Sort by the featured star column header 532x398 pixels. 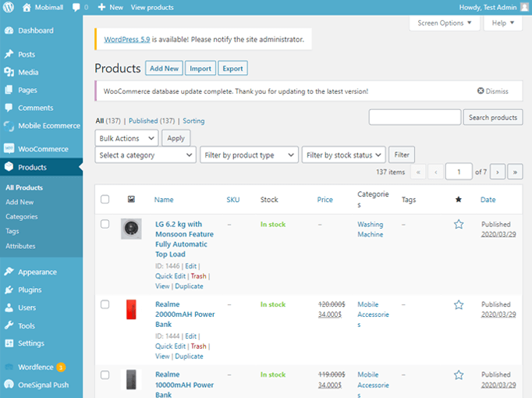(x=459, y=200)
